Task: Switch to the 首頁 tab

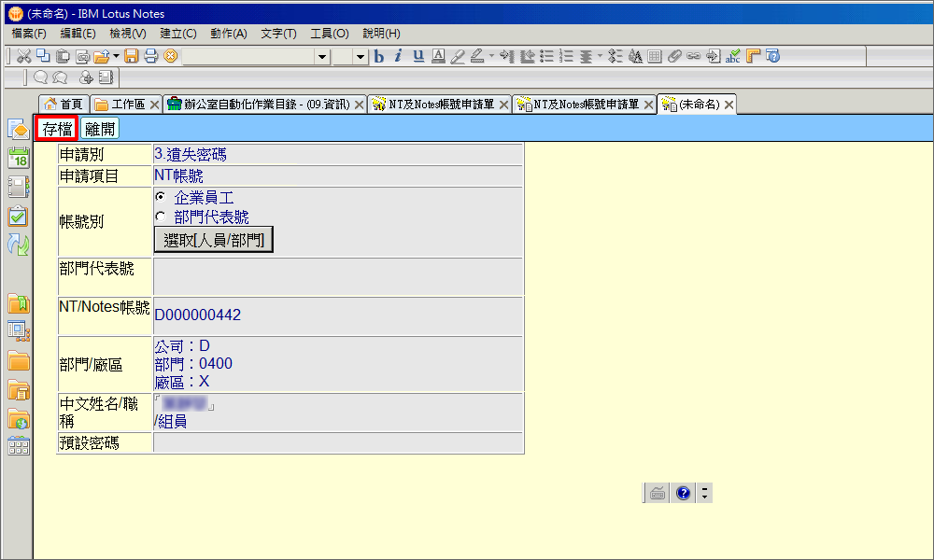Action: (x=64, y=105)
